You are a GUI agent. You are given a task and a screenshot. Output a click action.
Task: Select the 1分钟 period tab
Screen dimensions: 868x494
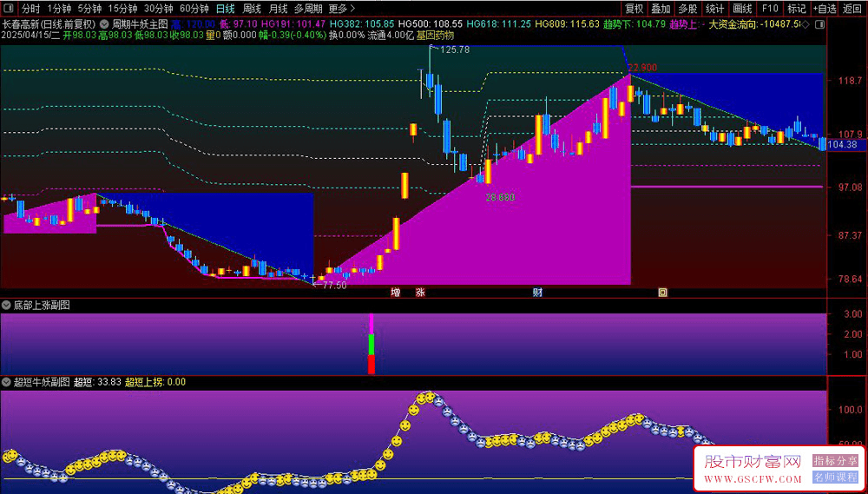click(x=59, y=9)
